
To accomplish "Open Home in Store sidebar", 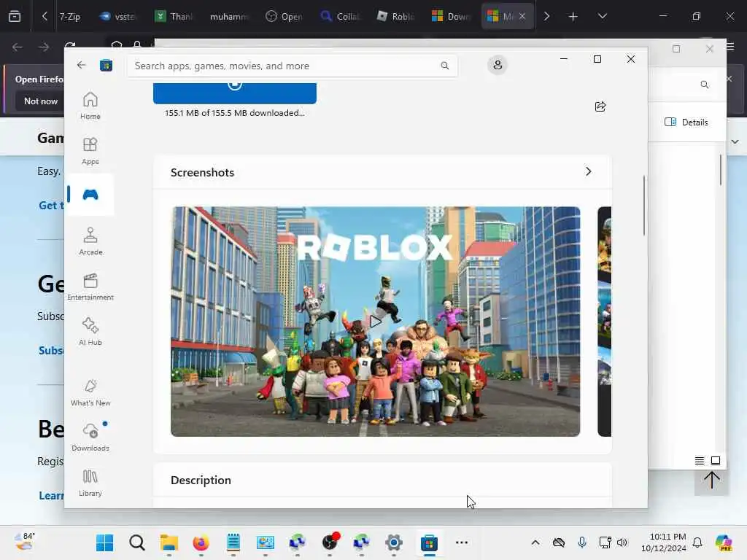I will [x=90, y=106].
